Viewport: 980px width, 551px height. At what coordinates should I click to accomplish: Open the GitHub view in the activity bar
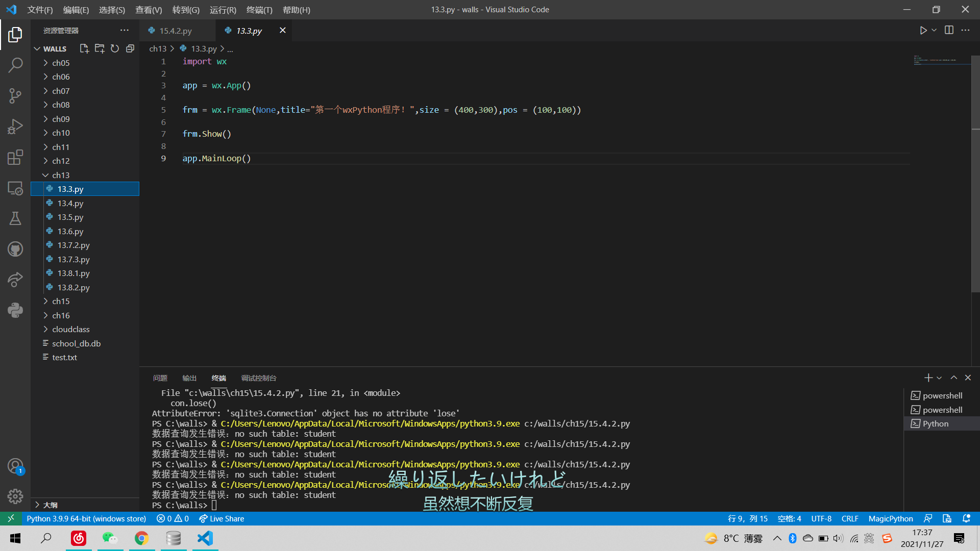click(15, 249)
